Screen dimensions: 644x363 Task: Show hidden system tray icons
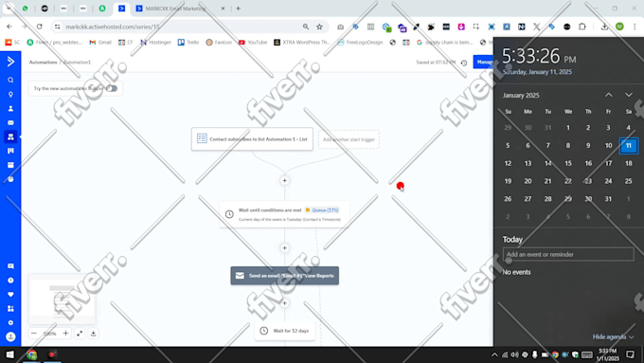tap(494, 354)
